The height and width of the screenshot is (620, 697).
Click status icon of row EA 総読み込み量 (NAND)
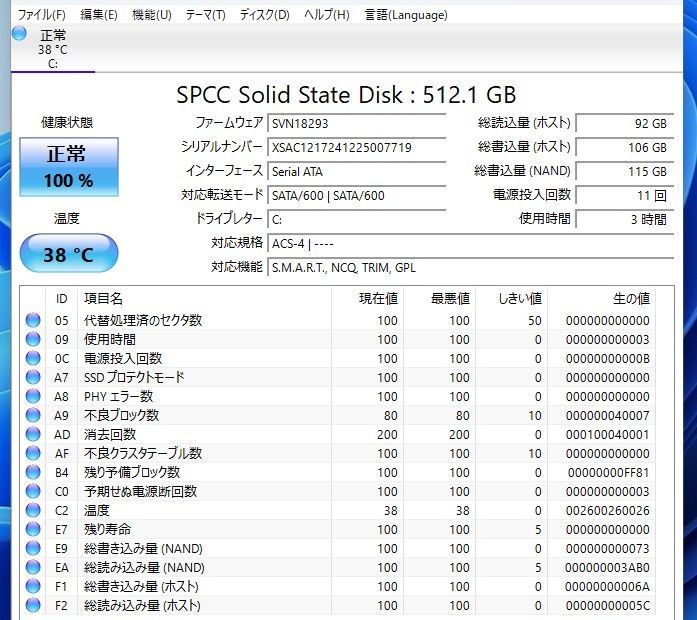pyautogui.click(x=33, y=567)
